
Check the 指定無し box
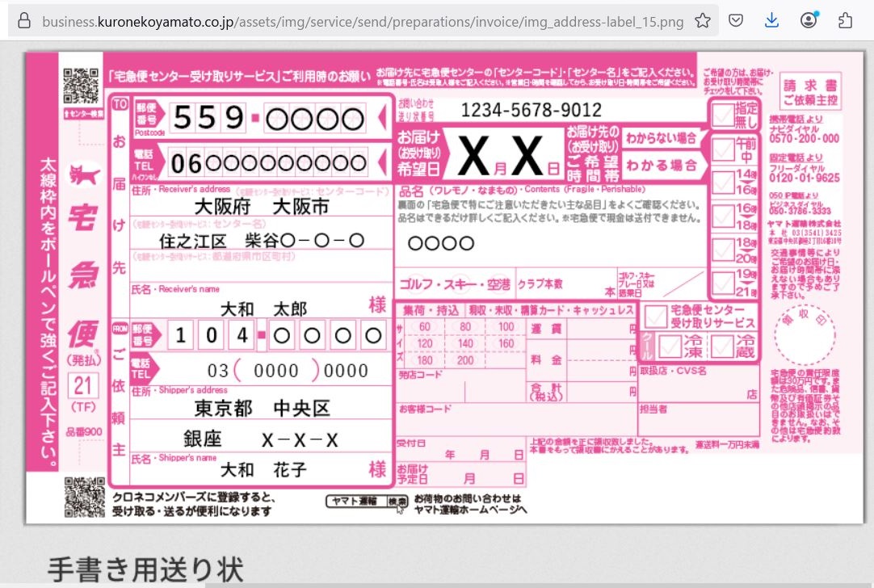coord(723,115)
